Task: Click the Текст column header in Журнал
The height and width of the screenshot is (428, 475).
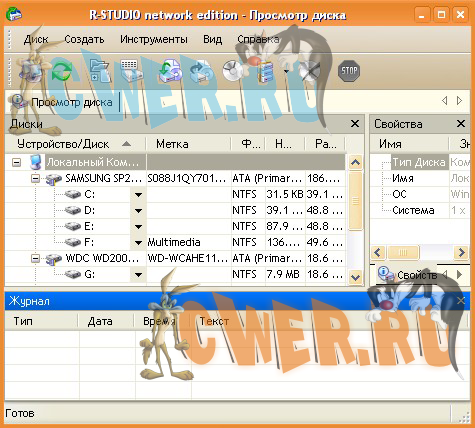Action: [x=328, y=321]
